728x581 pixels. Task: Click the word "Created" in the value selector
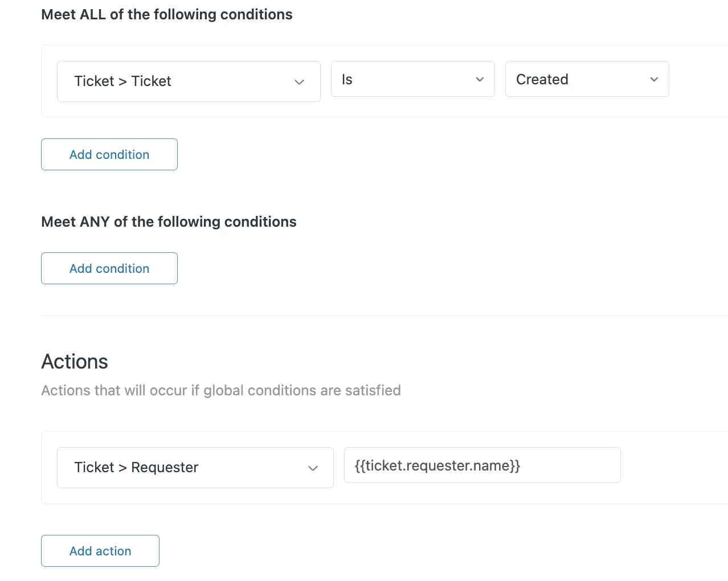pos(542,80)
